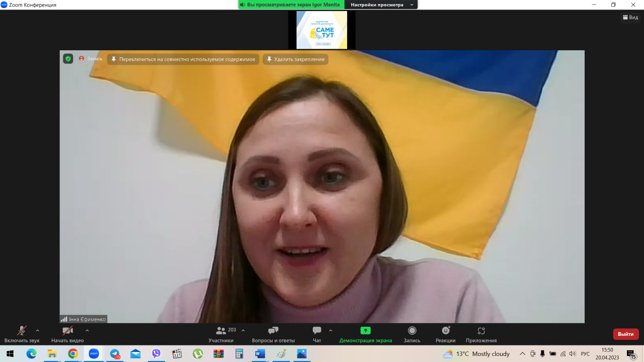Image resolution: width=644 pixels, height=362 pixels.
Task: Open uTorrent from the taskbar
Action: tap(198, 353)
